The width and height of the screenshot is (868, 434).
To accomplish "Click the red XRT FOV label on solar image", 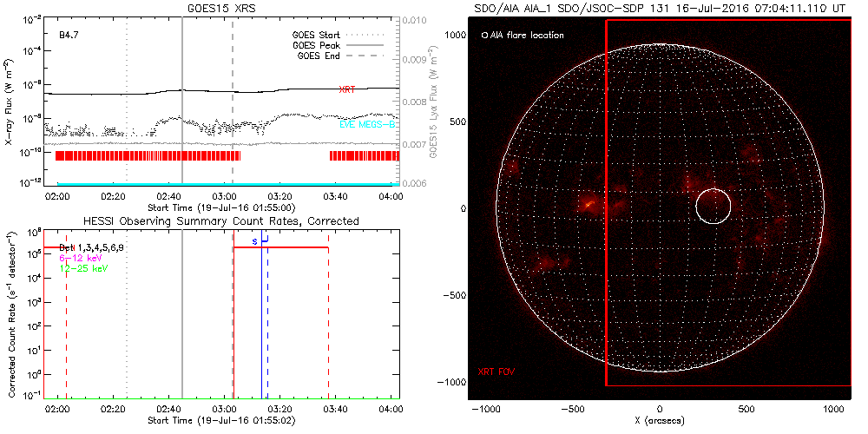I will (496, 372).
